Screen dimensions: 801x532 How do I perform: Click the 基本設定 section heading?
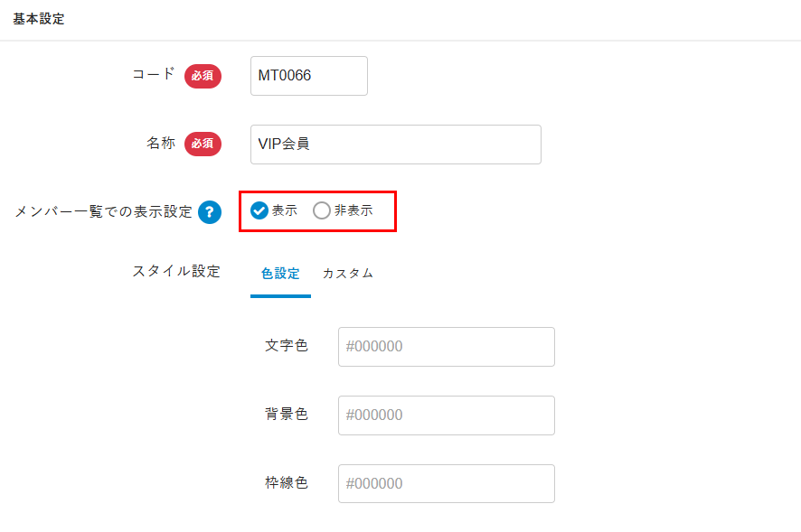pyautogui.click(x=39, y=19)
